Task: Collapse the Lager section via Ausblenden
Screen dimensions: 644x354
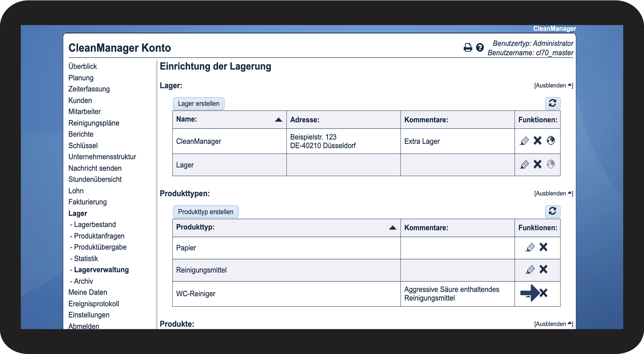Action: (553, 86)
